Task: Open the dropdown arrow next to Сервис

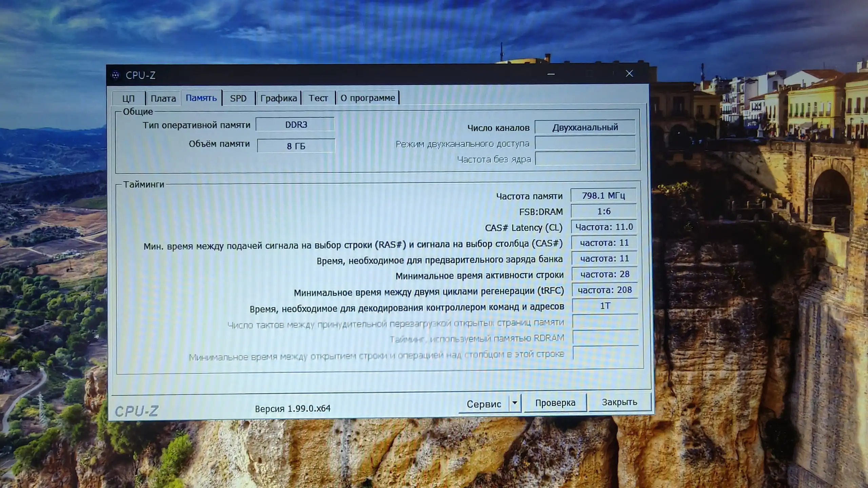Action: click(514, 403)
